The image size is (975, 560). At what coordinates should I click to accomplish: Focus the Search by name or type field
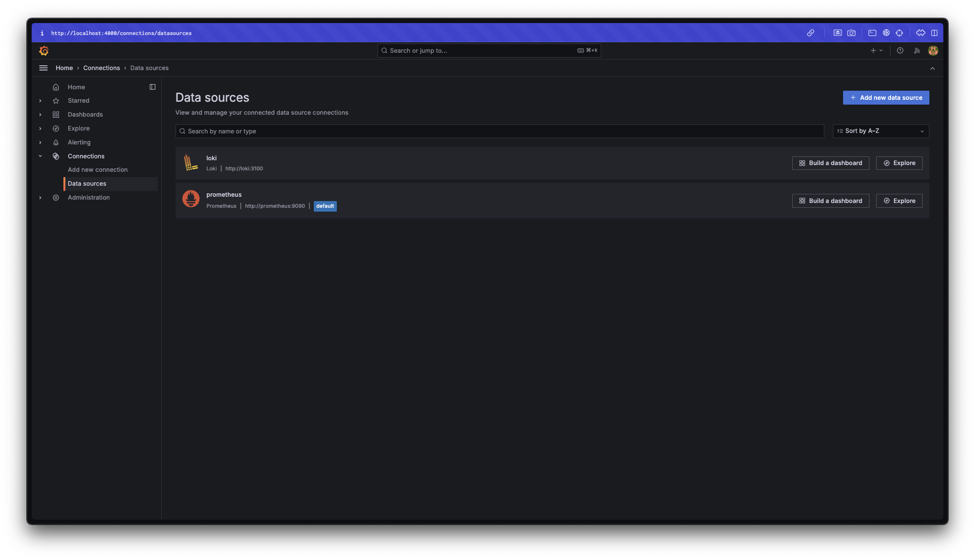click(x=499, y=131)
